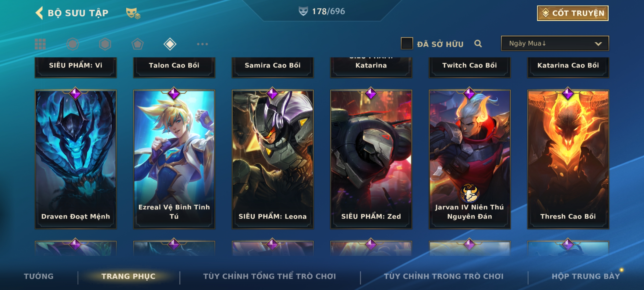
Task: Go back using the Bộ Sưu Tập arrow
Action: (39, 13)
